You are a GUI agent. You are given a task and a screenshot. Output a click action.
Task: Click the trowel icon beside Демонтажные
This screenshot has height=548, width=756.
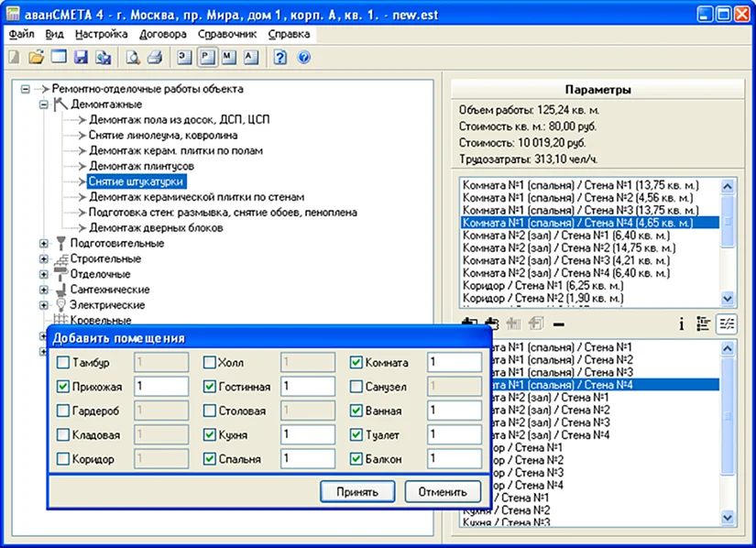point(60,104)
